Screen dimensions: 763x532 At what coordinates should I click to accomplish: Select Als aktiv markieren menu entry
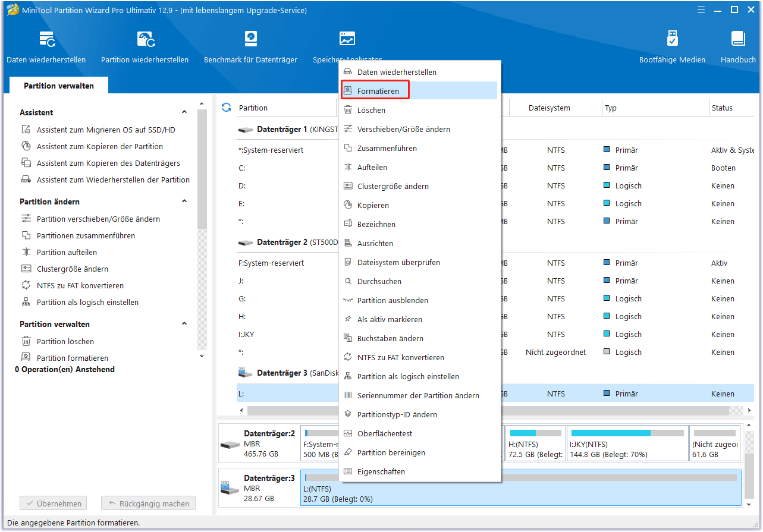click(x=419, y=319)
